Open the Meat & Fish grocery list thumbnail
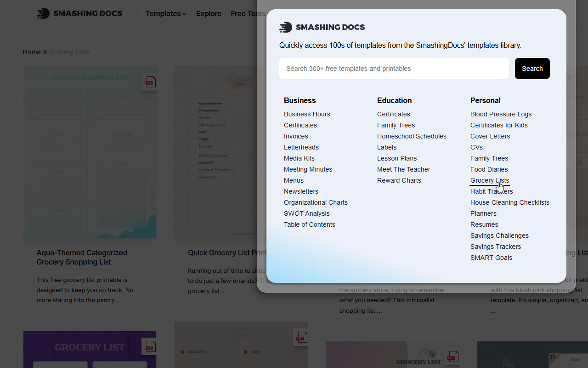The width and height of the screenshot is (588, 368). (241, 345)
